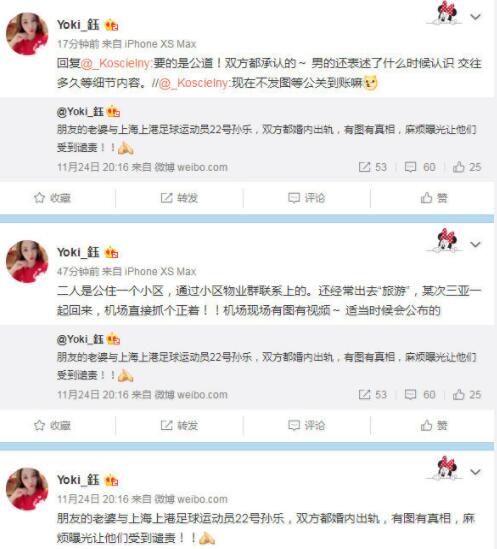Open the third post's Yoki avatar thumbnail
Viewport: 497px width, 549px height.
pyautogui.click(x=27, y=489)
